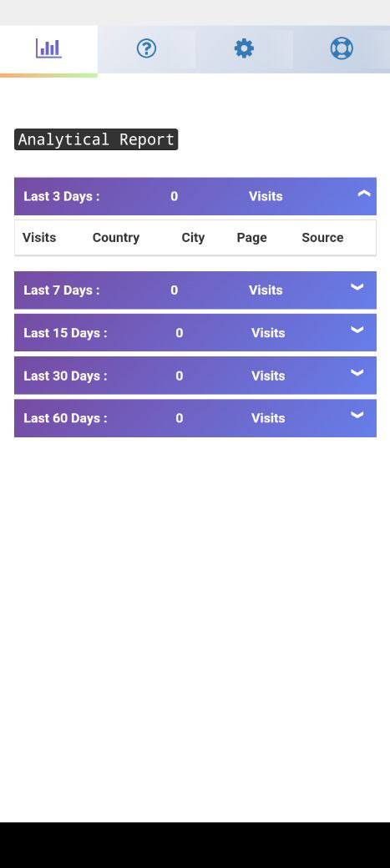This screenshot has width=390, height=868.
Task: Click the Last 3 Days label
Action: [x=62, y=196]
